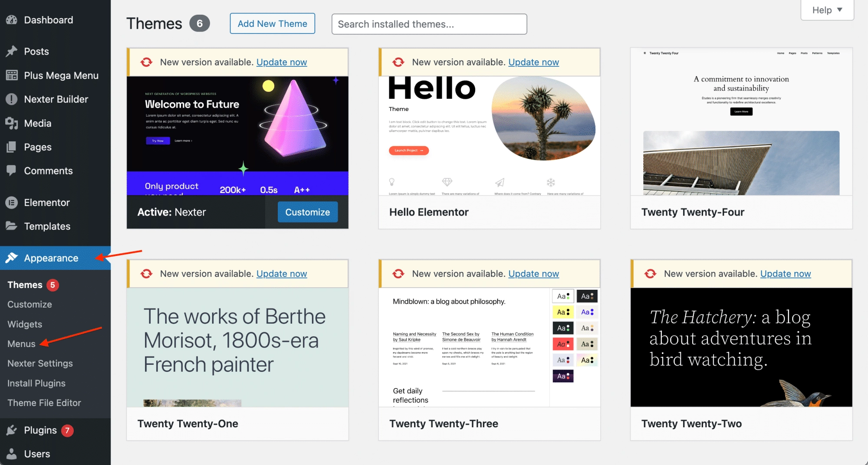This screenshot has height=465, width=868.
Task: Click the Media library icon
Action: [12, 123]
